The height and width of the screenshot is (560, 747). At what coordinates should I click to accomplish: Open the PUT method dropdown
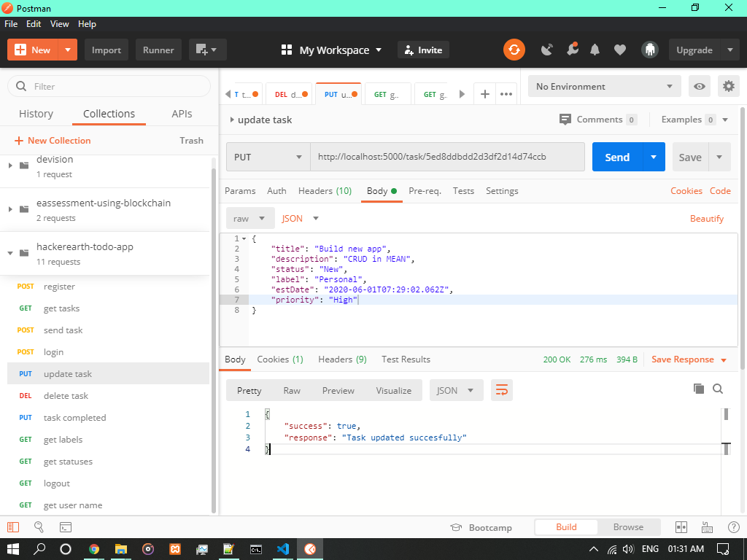point(268,157)
